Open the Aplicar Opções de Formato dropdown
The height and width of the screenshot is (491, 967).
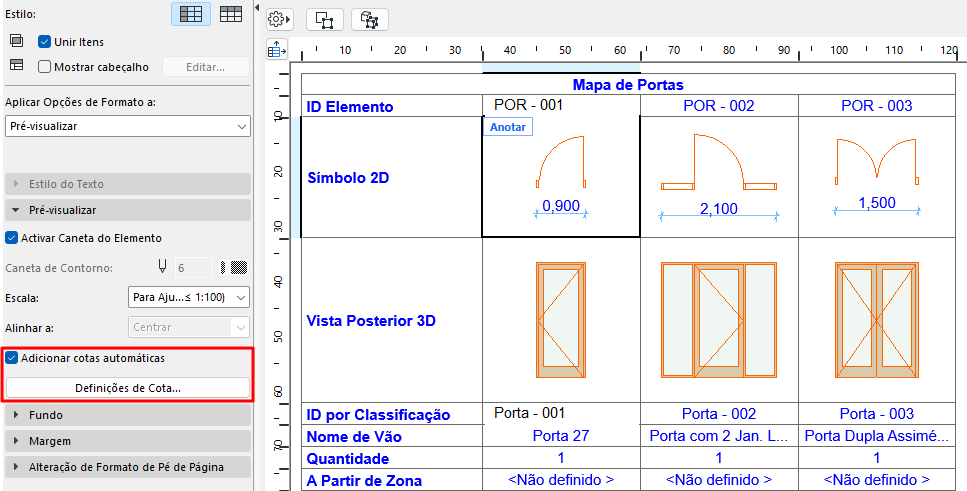(128, 126)
